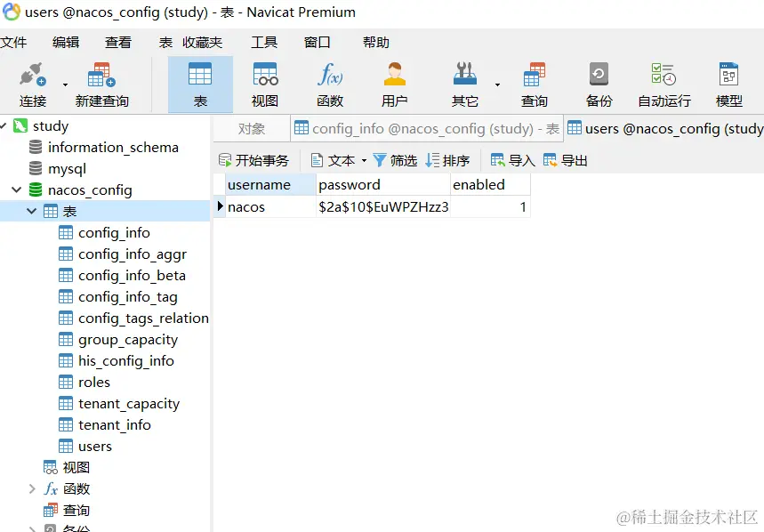Select the config_info_tag table
764x532 pixels.
point(128,297)
